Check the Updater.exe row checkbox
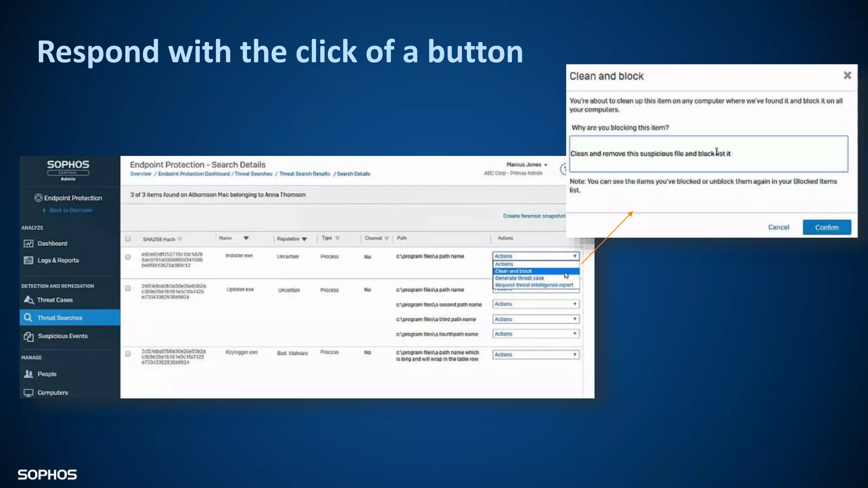 pyautogui.click(x=128, y=288)
